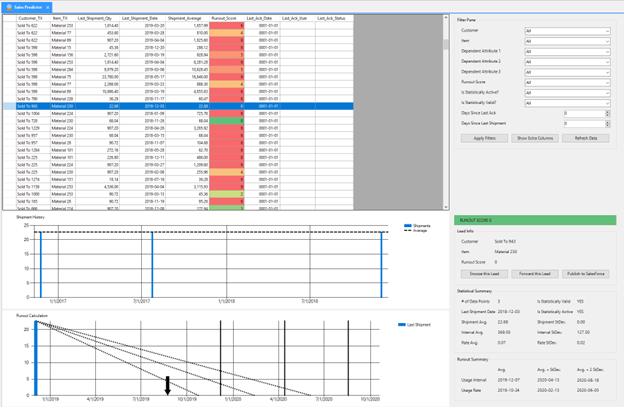Click the Shipments legend entry in Shipment History
Screen dimensions: 624x407
tap(417, 226)
